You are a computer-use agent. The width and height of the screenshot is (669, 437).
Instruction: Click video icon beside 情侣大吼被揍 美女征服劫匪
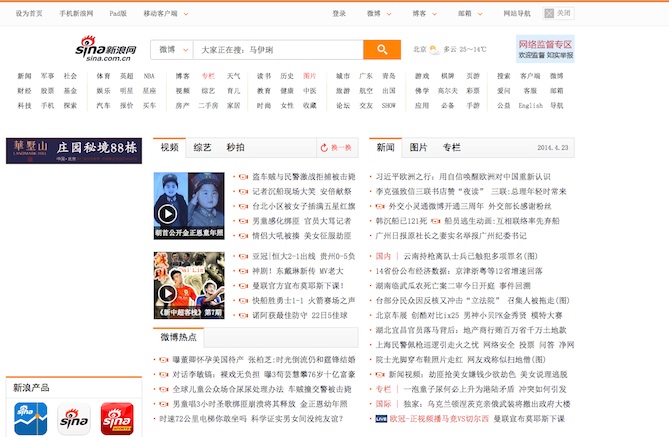[243, 236]
